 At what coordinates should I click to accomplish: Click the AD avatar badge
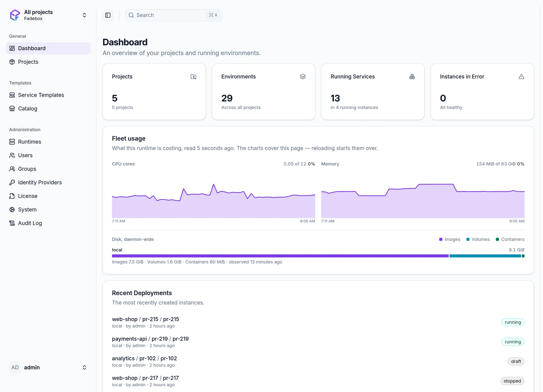pos(15,368)
